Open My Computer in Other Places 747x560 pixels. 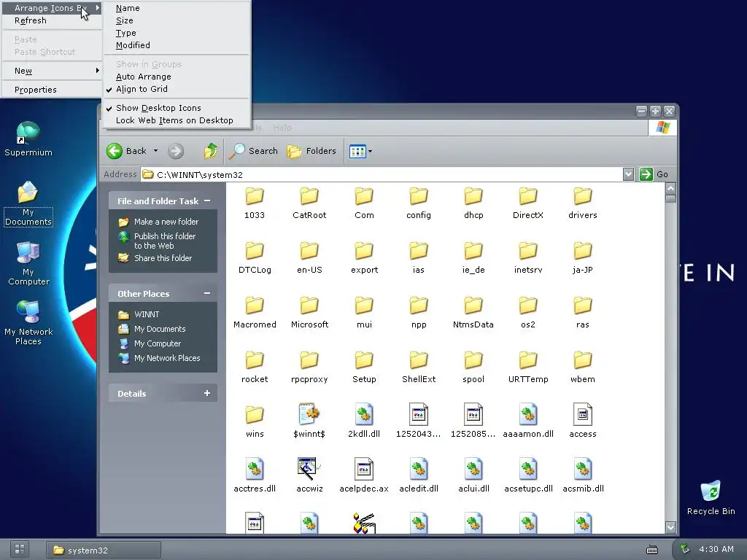pyautogui.click(x=158, y=343)
